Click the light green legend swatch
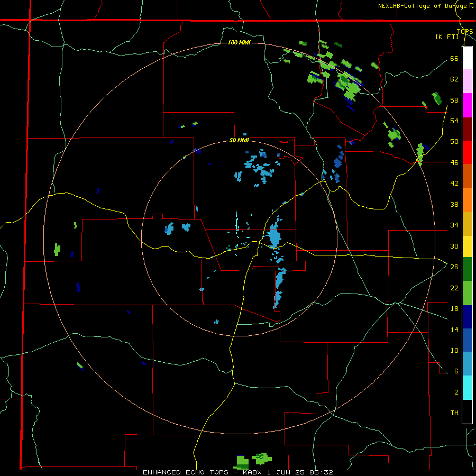 click(x=467, y=293)
